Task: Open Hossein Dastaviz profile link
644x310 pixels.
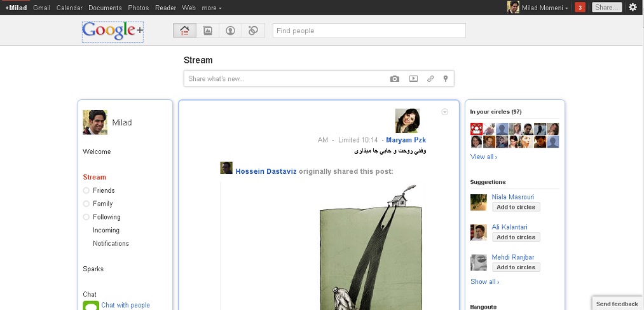Action: 266,171
